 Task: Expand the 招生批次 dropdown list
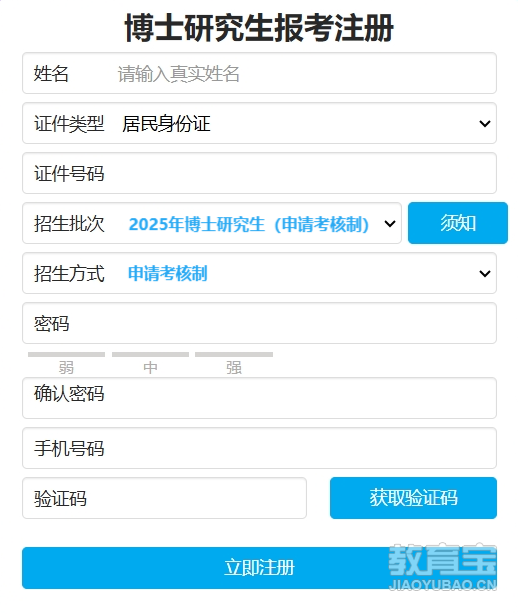coord(212,223)
